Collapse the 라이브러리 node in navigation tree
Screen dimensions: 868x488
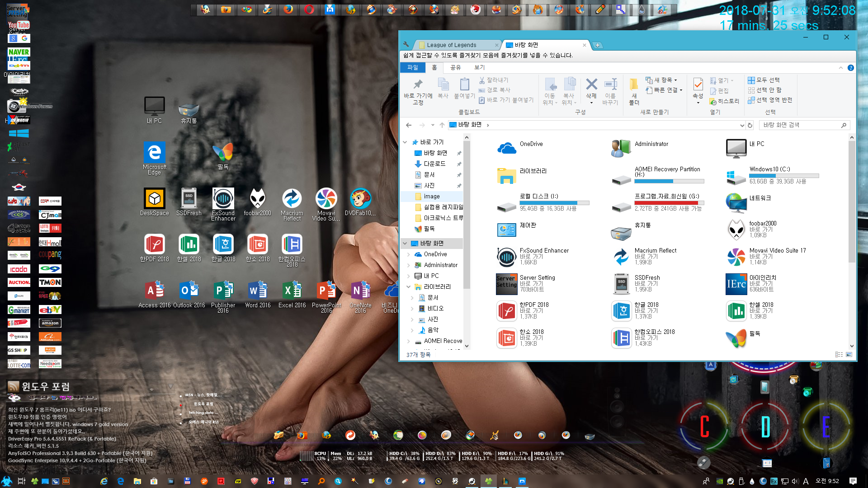pos(409,287)
